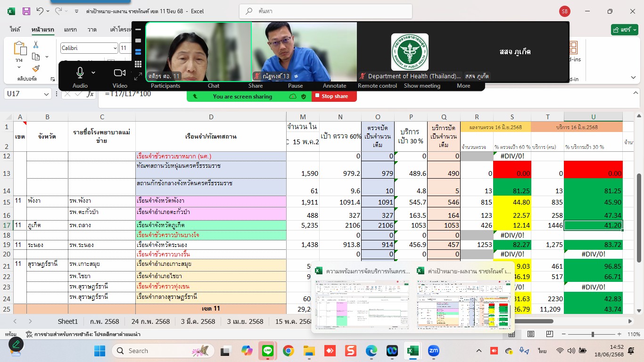Customize Quick Access Toolbar dropdown
The image size is (644, 362).
77,11
